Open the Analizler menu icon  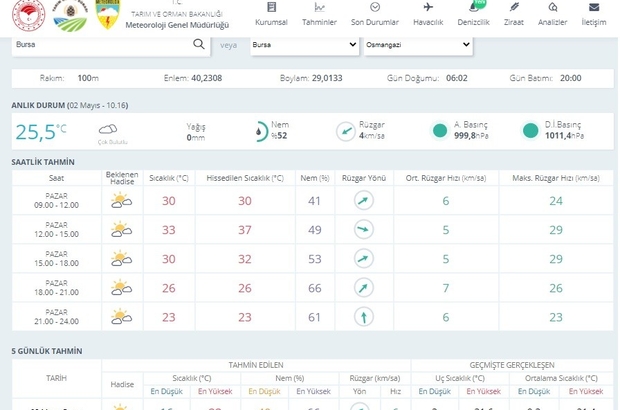(552, 8)
